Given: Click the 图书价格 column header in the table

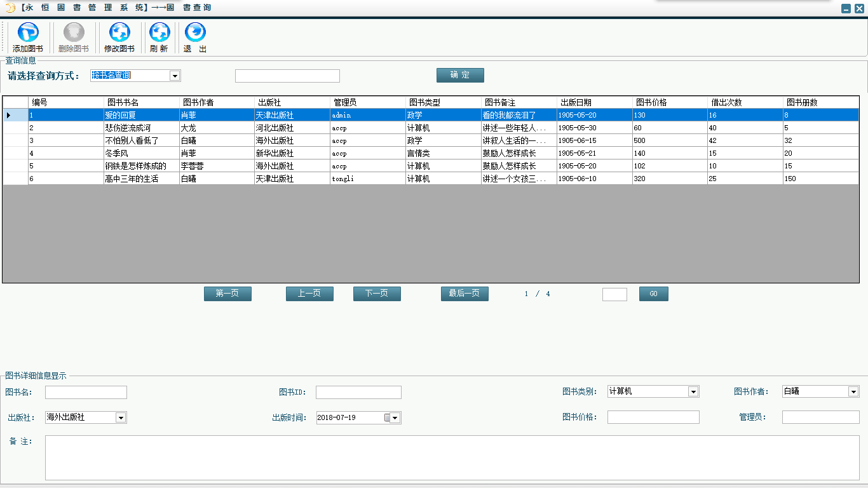Looking at the screenshot, I should (671, 102).
